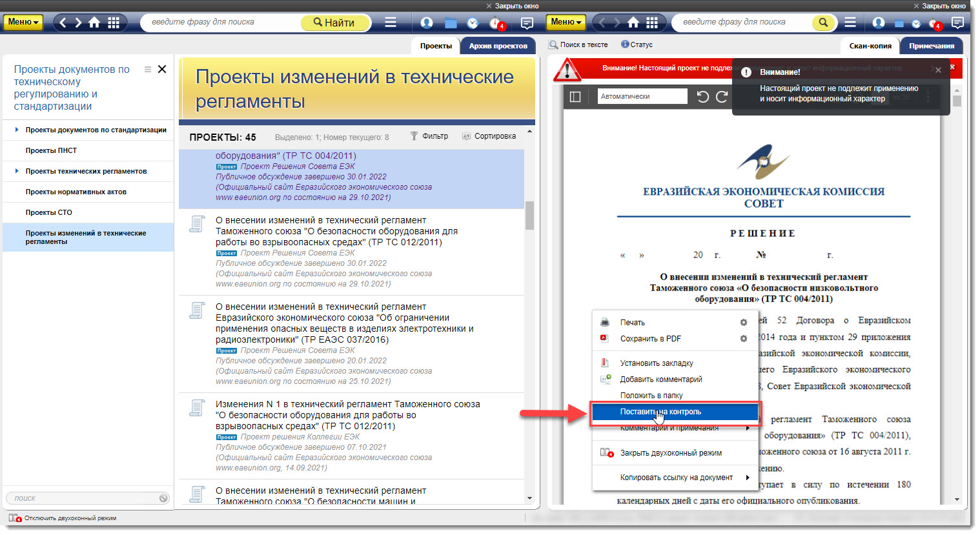Screen dimensions: 980x535
Task: Open the folders icon in left pane
Action: coord(451,23)
